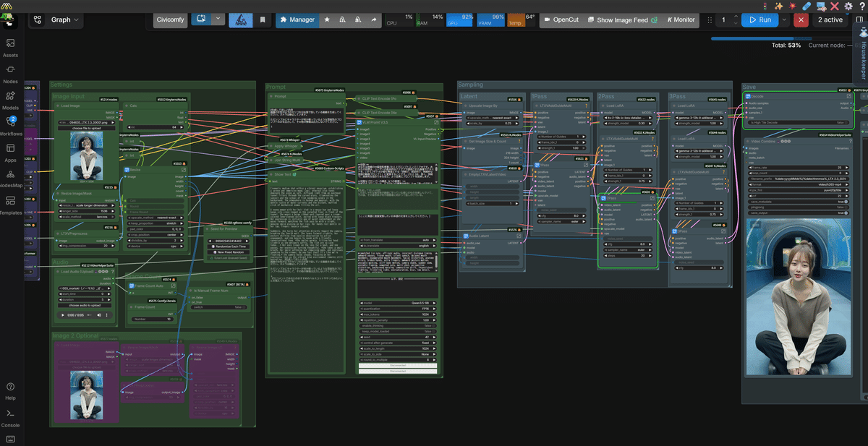Click Randomize Each Time in Seed node
This screenshot has height=446, width=868.
(229, 246)
